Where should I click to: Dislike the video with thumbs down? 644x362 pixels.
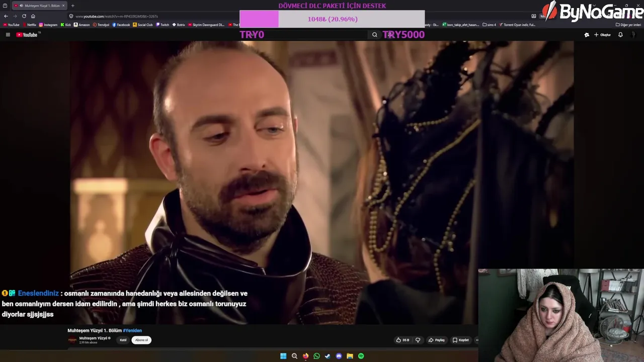[418, 340]
